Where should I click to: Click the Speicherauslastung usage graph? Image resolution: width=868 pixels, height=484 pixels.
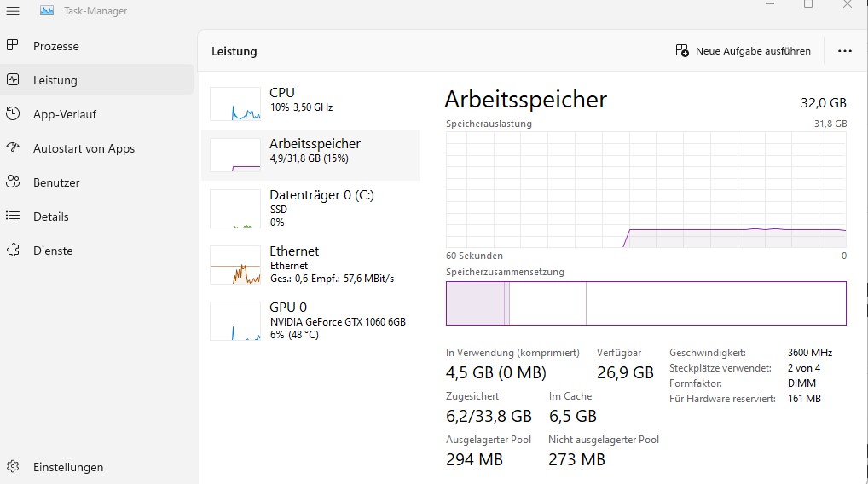click(645, 189)
